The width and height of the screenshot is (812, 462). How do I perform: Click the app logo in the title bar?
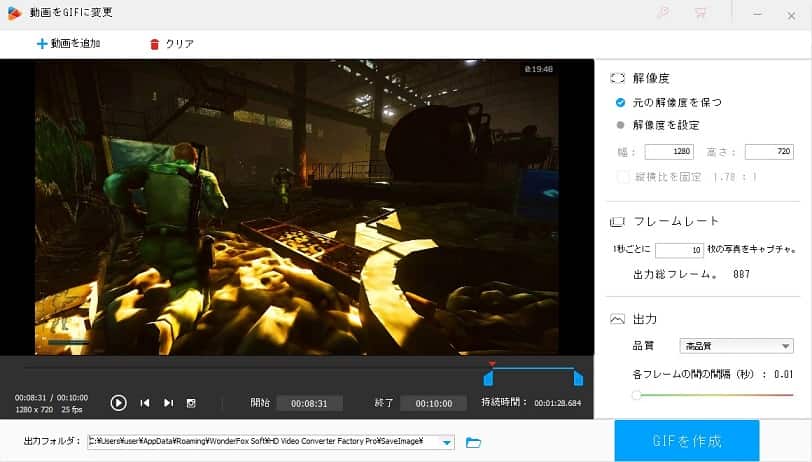coord(14,13)
